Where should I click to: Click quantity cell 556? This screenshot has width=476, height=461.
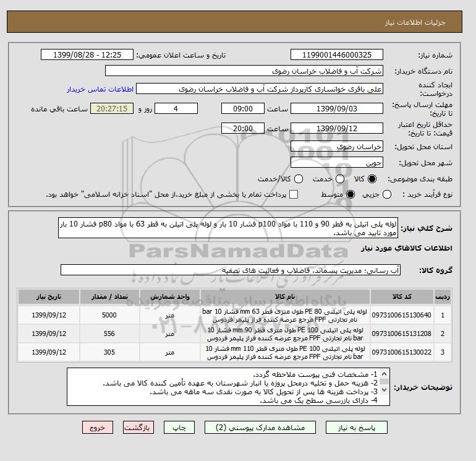(109, 334)
